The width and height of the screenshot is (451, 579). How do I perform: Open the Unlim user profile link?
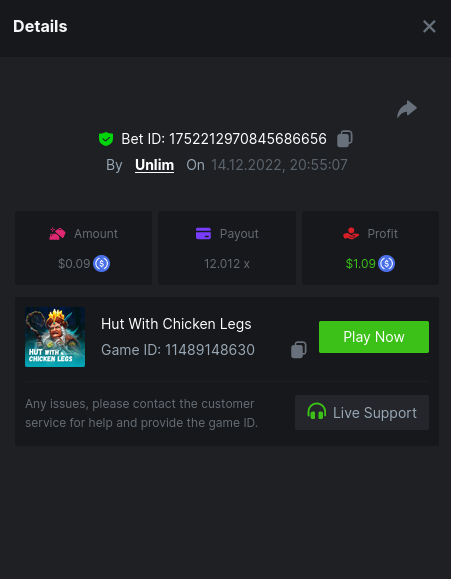coord(154,165)
